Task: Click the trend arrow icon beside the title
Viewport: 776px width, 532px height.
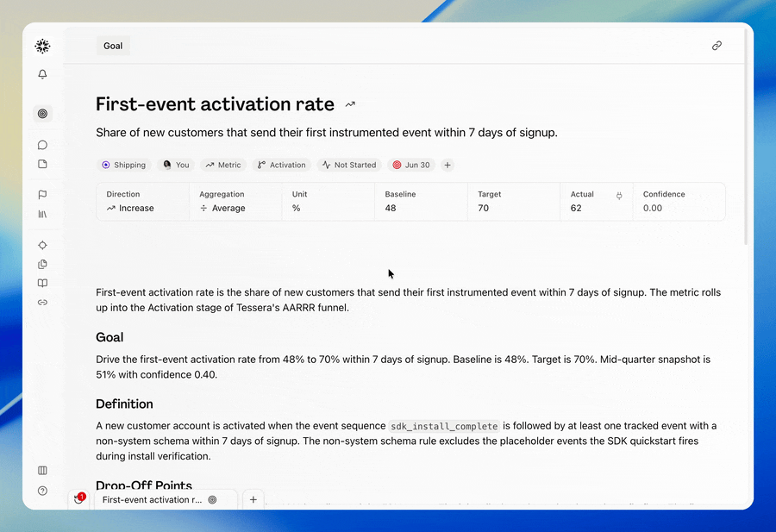Action: click(x=350, y=104)
